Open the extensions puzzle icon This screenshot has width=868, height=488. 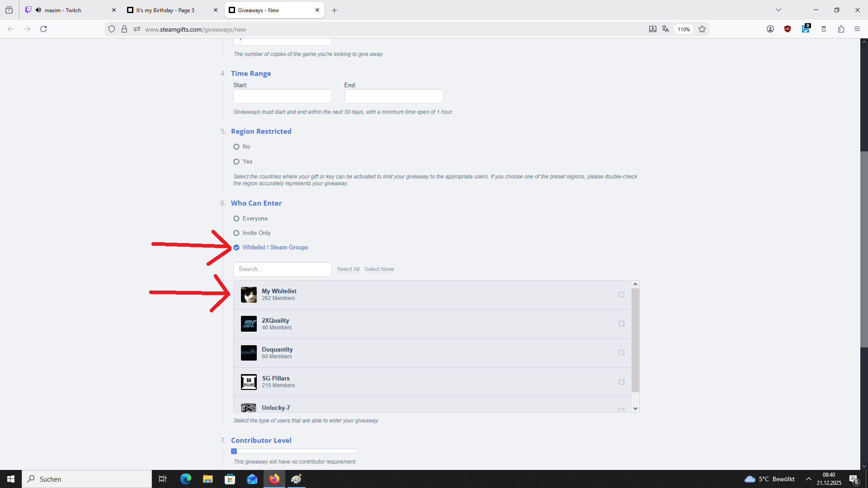841,29
